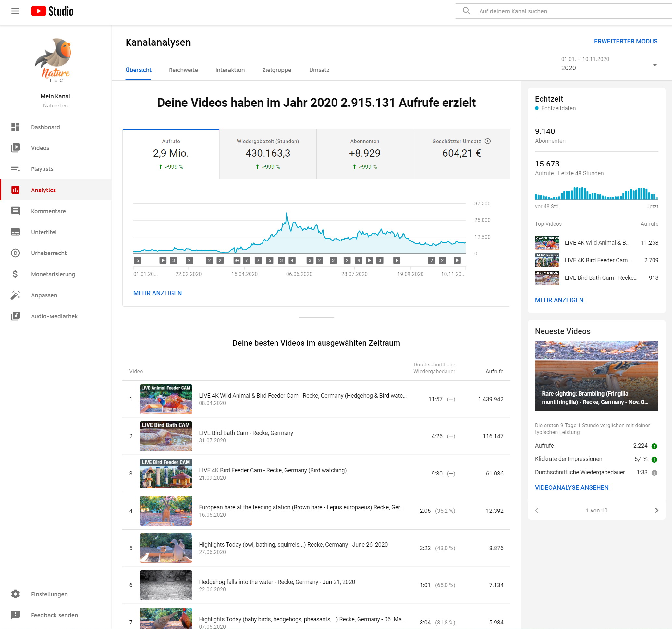Select the Wiedergabezeit (Stunden) metric card

267,154
